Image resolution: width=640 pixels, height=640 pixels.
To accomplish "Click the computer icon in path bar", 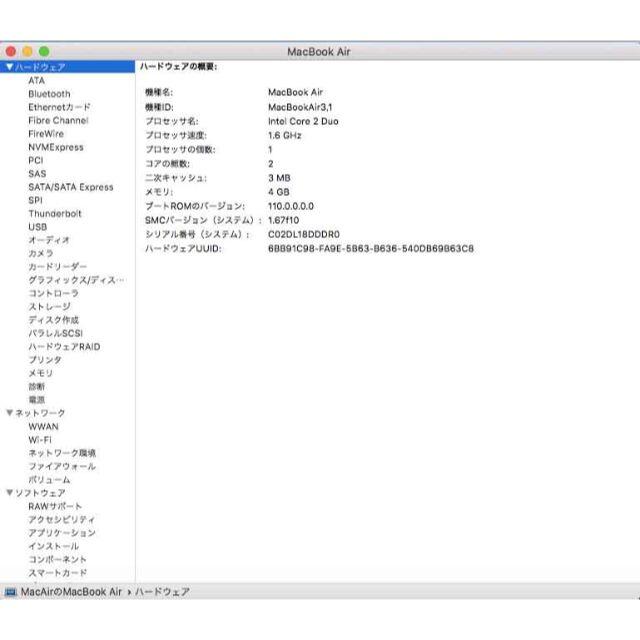I will 11,591.
